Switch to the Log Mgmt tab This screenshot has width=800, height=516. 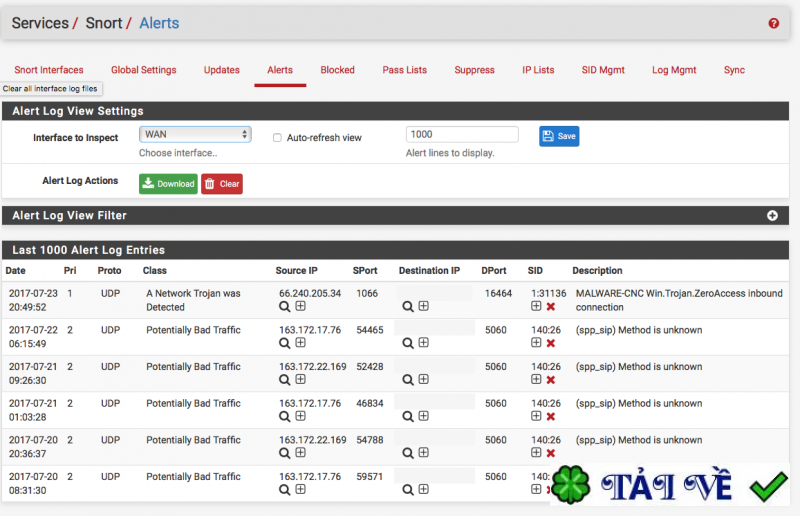click(x=674, y=70)
